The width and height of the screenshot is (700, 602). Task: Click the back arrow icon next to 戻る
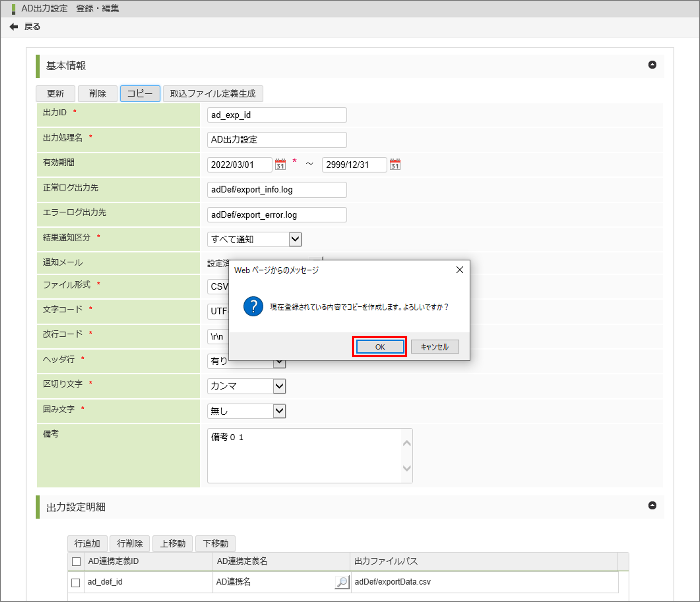pos(14,27)
